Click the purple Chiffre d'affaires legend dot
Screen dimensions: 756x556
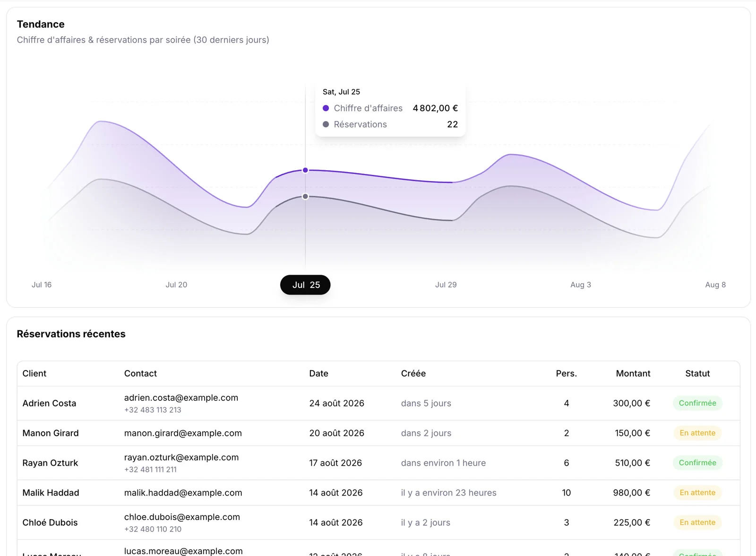click(x=326, y=108)
